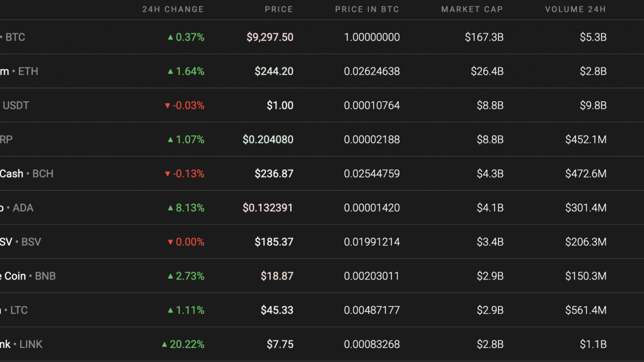Select the $18.87 price
This screenshot has height=362, width=644.
click(277, 276)
